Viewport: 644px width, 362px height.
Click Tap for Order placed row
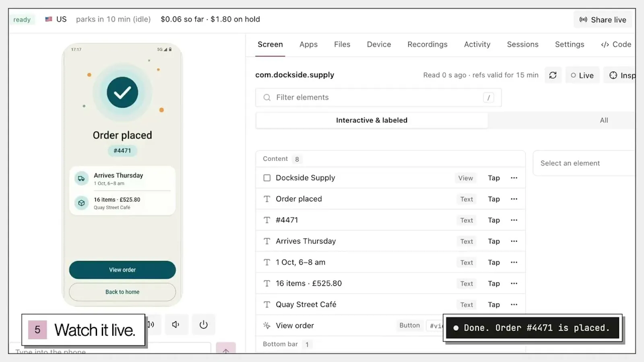494,199
